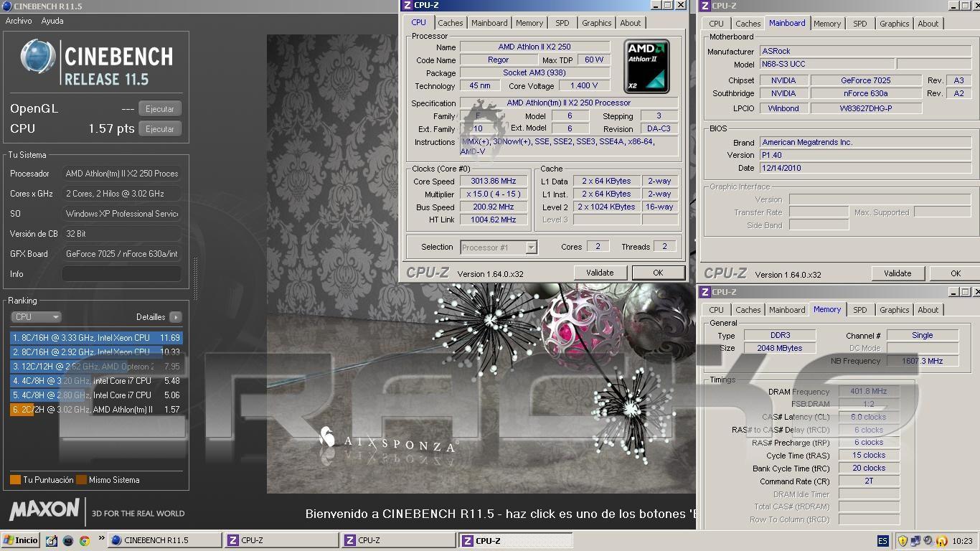The image size is (980, 551).
Task: Switch to Mainboard tab in the CPU tab window
Action: (489, 23)
